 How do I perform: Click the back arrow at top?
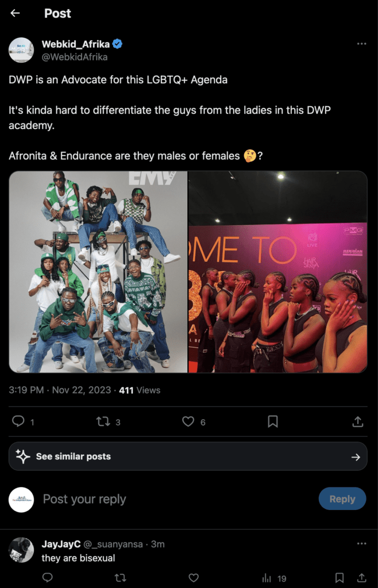tap(15, 13)
